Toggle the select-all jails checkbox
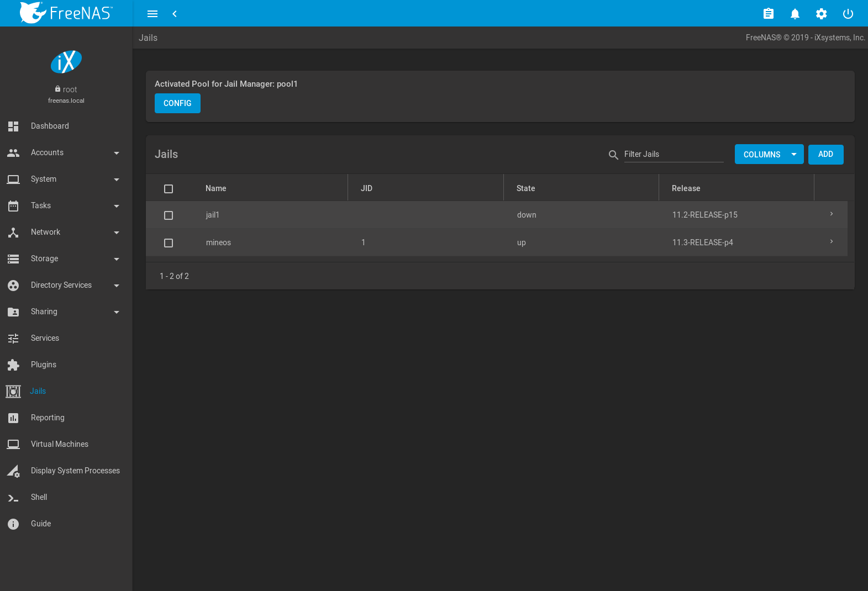The height and width of the screenshot is (591, 868). point(169,189)
